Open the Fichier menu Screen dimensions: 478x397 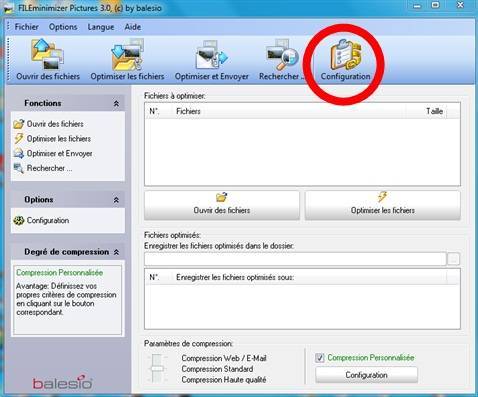[x=27, y=27]
